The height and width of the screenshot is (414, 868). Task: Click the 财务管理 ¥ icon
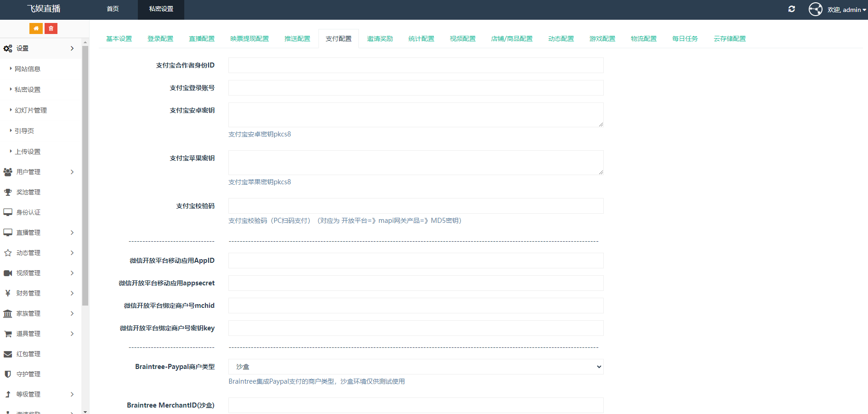pyautogui.click(x=8, y=293)
